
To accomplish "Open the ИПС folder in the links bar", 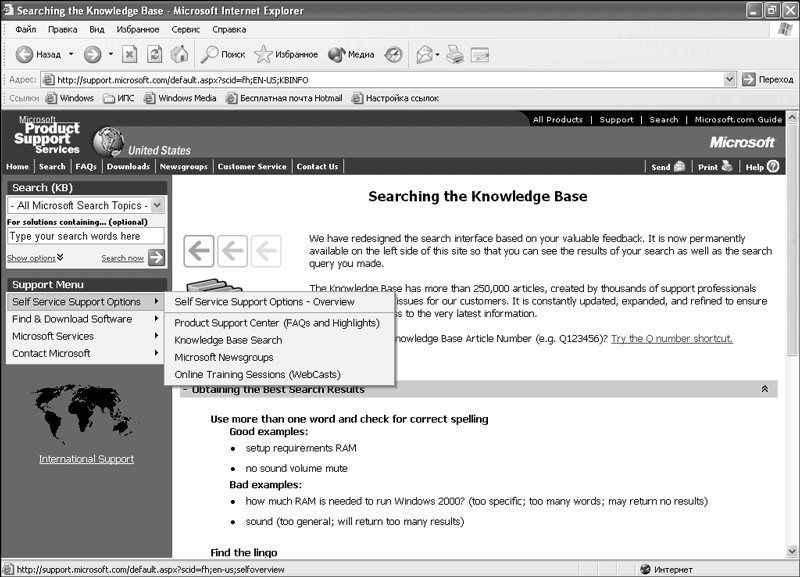I will pos(119,98).
